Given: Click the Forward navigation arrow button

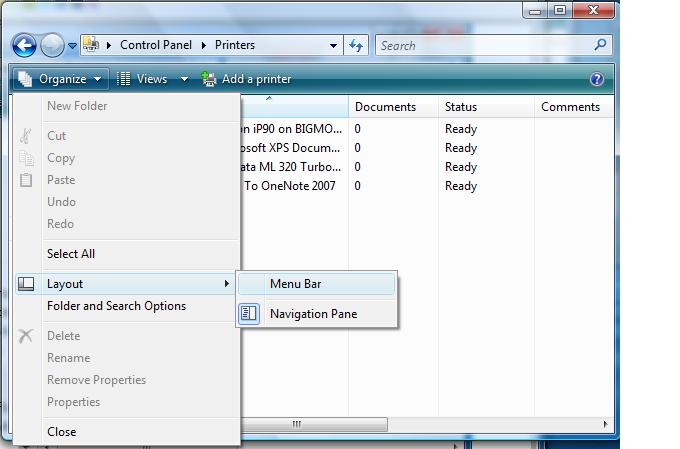Looking at the screenshot, I should (52, 45).
